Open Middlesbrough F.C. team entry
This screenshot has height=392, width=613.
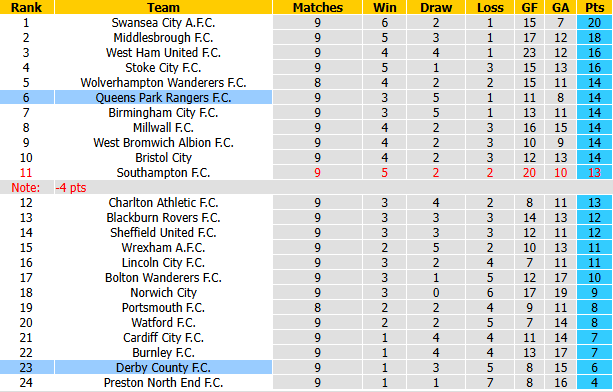pyautogui.click(x=163, y=38)
